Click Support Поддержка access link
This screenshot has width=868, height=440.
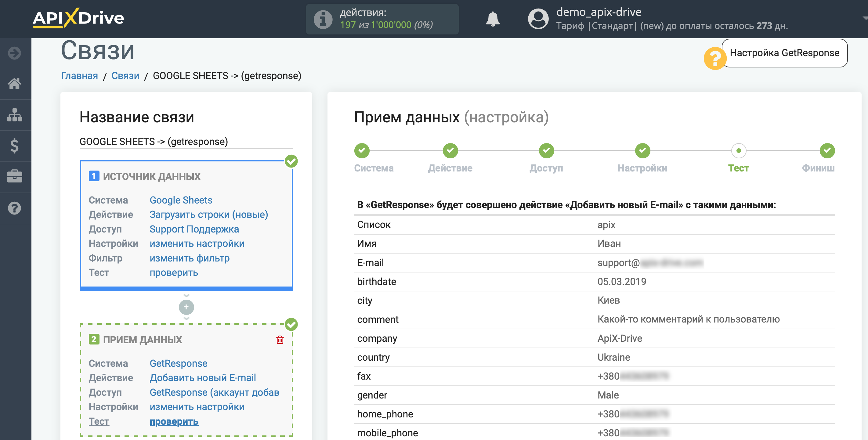[x=194, y=229]
